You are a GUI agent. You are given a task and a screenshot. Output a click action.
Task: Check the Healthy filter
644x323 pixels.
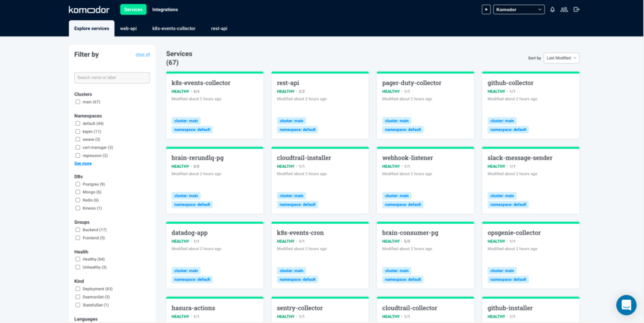coord(77,259)
